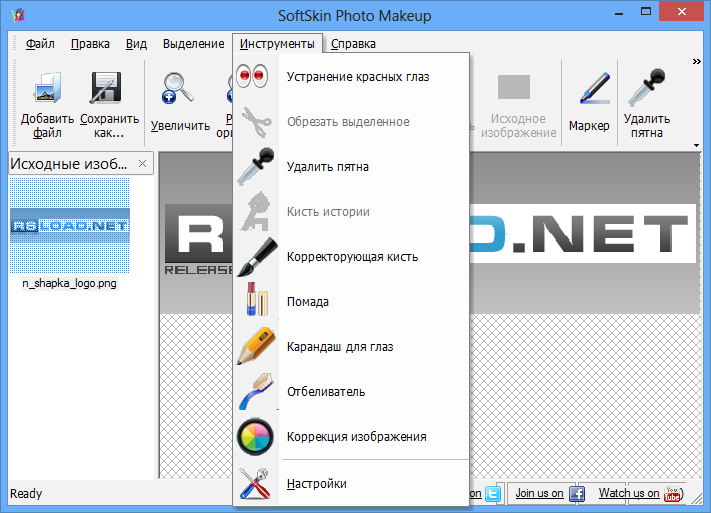Click the n_shapka_logo.png file name
The width and height of the screenshot is (711, 513).
[69, 283]
